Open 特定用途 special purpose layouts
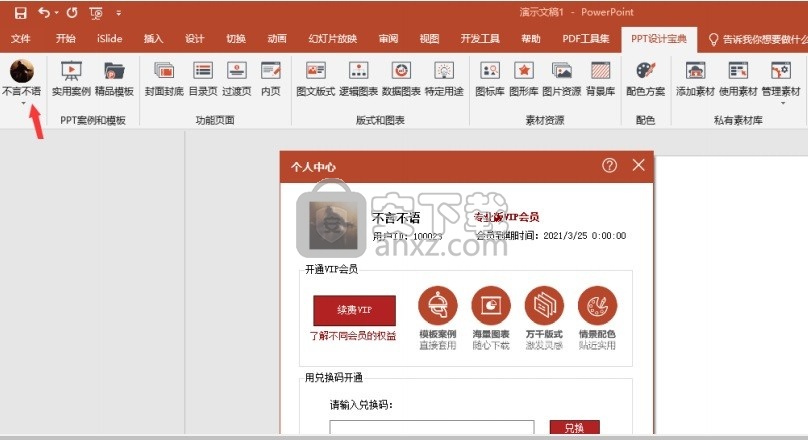This screenshot has width=808, height=440. 444,79
